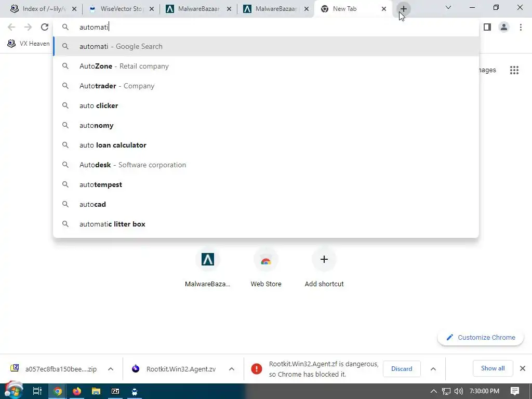Open Rootkit.Win32.Agent.zv download item
Viewport: 532px width, 399px height.
(x=174, y=369)
